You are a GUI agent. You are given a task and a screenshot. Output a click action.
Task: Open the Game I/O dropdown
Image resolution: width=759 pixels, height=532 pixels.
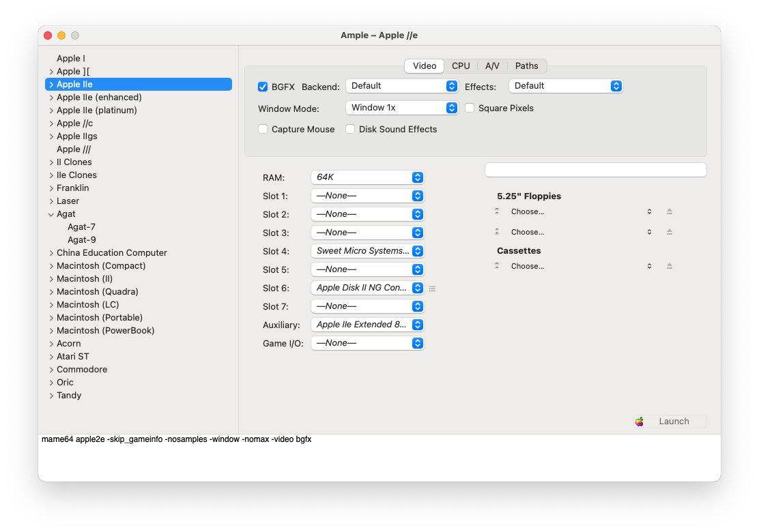[x=367, y=343]
